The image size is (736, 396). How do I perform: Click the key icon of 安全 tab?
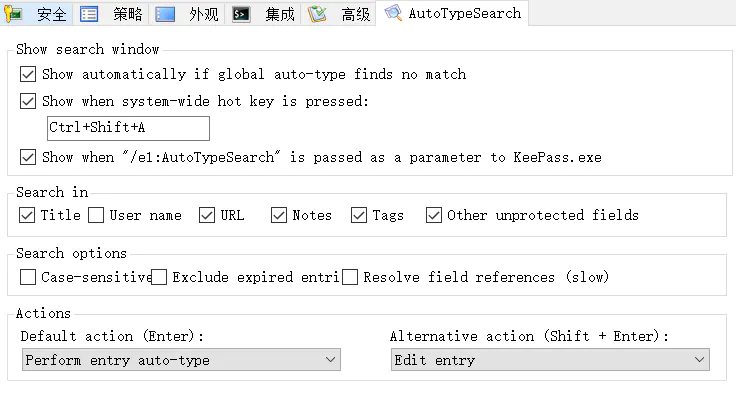coord(14,14)
